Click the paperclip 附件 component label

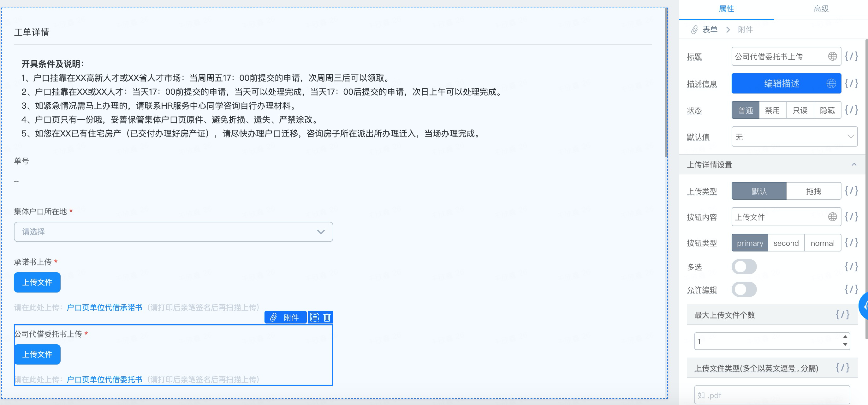(285, 317)
